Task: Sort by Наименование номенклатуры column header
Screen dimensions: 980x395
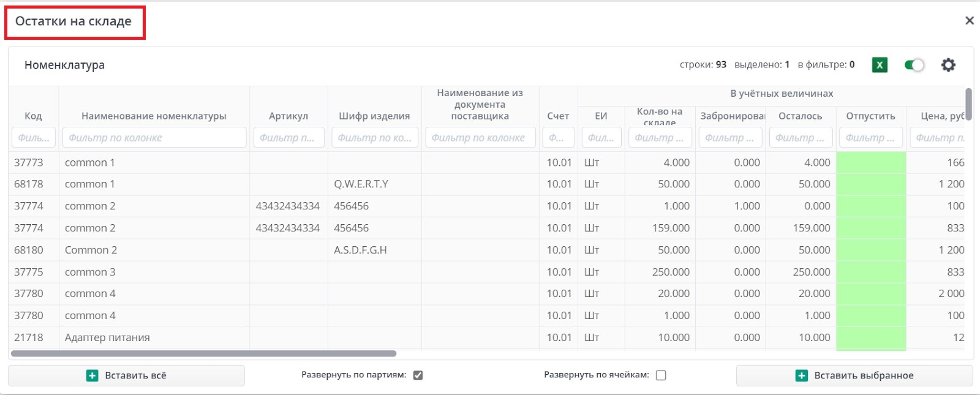Action: pos(154,116)
